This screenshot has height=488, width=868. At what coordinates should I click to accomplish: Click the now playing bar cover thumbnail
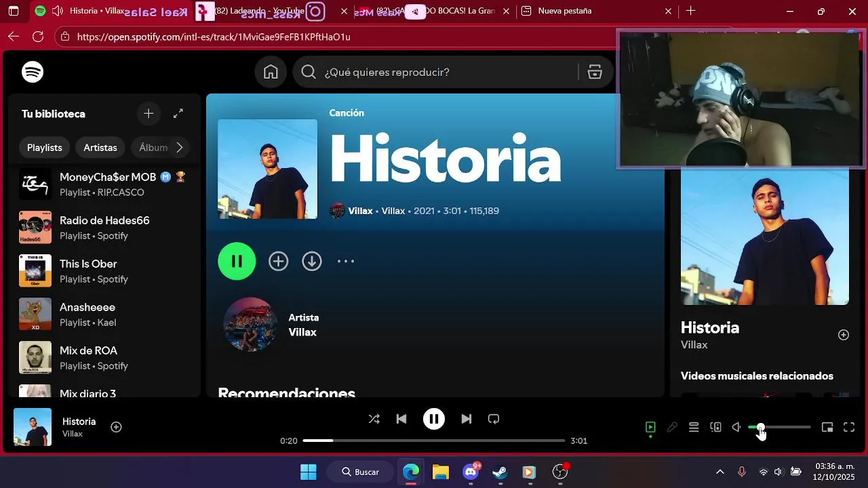click(33, 427)
